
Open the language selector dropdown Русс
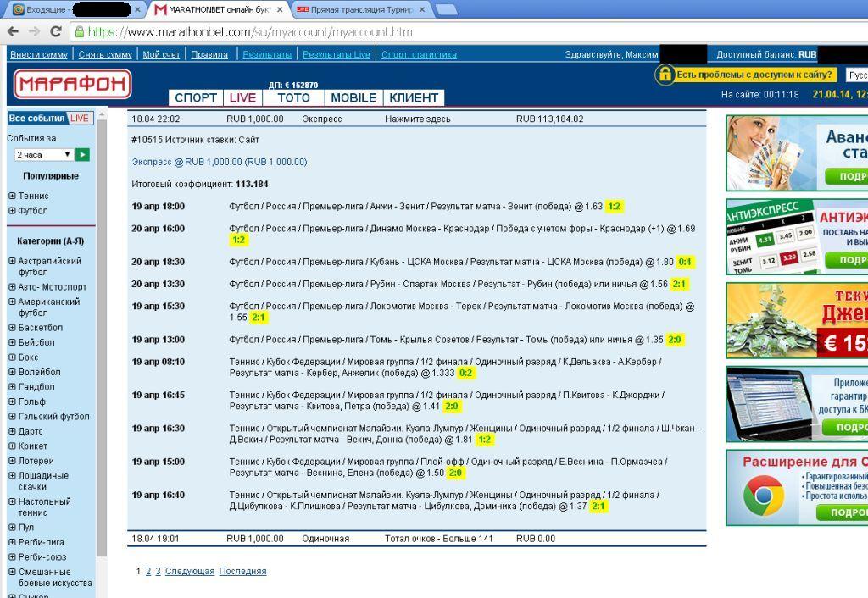pos(856,75)
